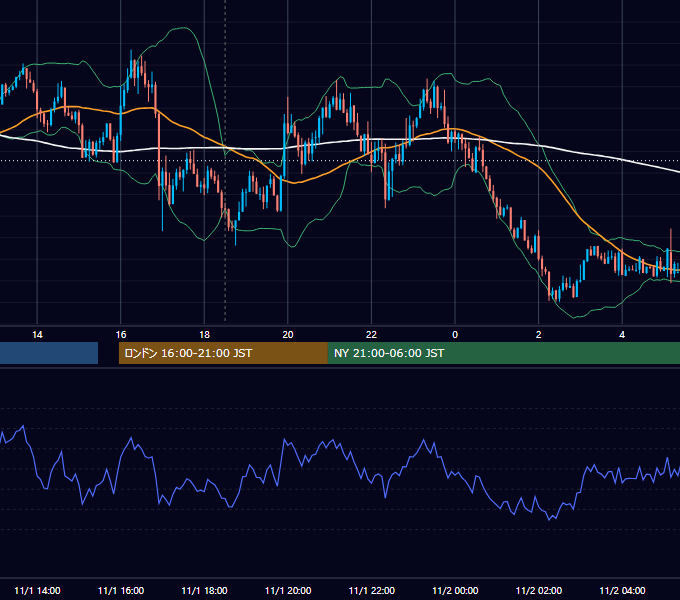This screenshot has height=600, width=680.
Task: Click the 11/1 20:00 date label
Action: (x=288, y=590)
